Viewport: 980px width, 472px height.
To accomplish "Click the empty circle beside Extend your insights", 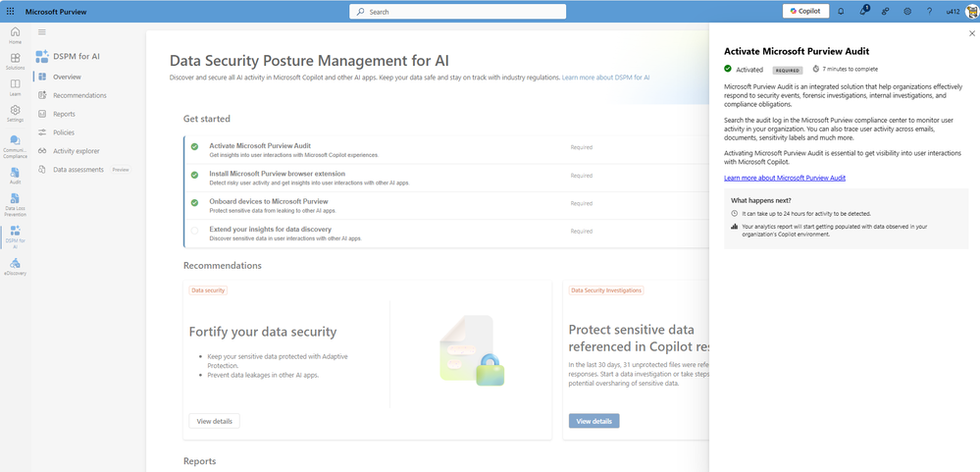I will [194, 231].
